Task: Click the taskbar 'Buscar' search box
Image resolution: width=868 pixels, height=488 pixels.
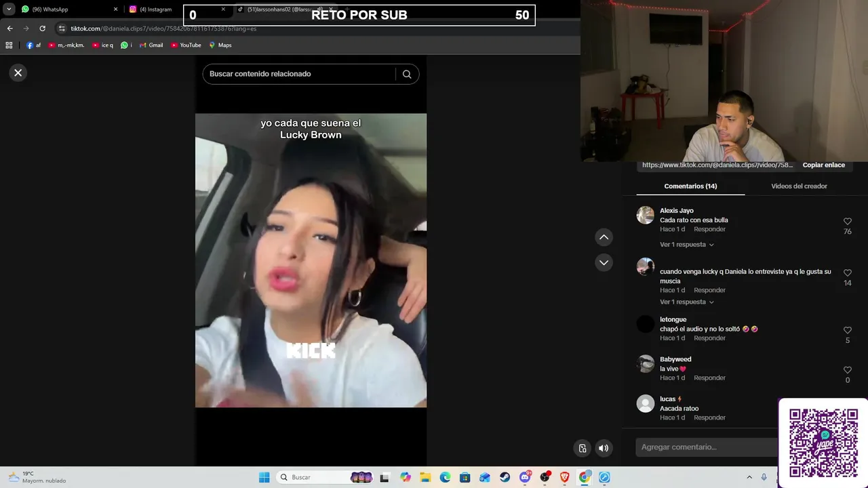Action: 325,477
